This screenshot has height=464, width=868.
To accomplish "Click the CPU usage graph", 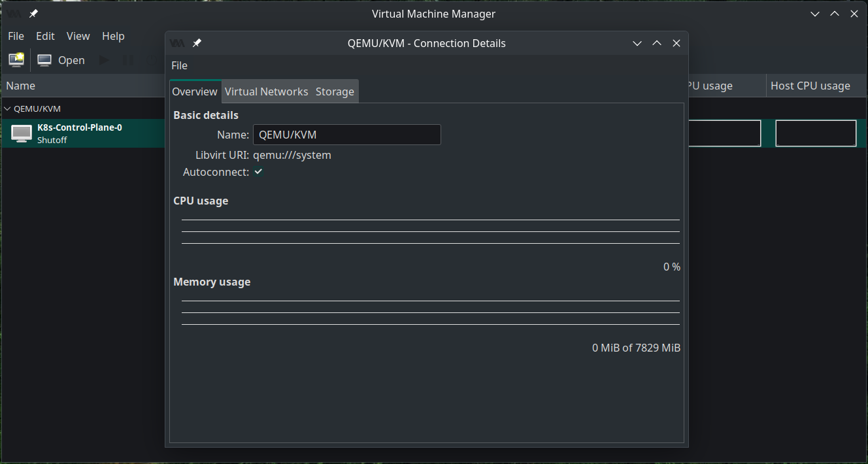I will click(x=431, y=232).
